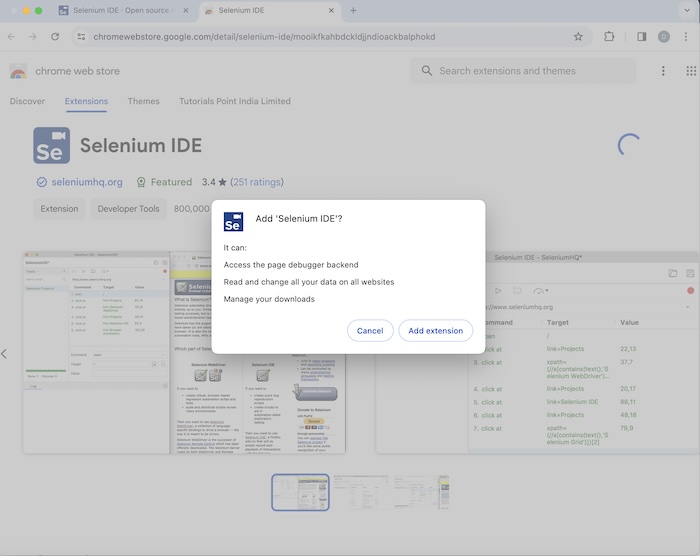Open the Extensions puzzle icon
Viewport: 700px width, 556px height.
(x=609, y=37)
